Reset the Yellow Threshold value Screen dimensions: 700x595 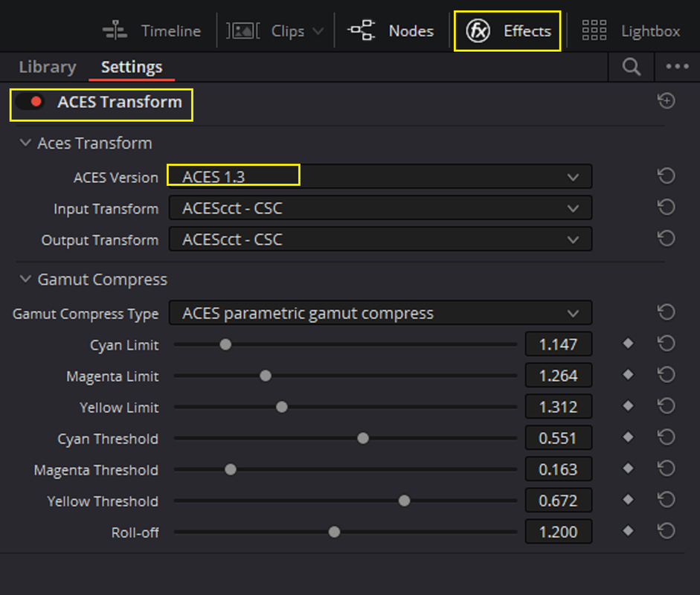[x=666, y=500]
